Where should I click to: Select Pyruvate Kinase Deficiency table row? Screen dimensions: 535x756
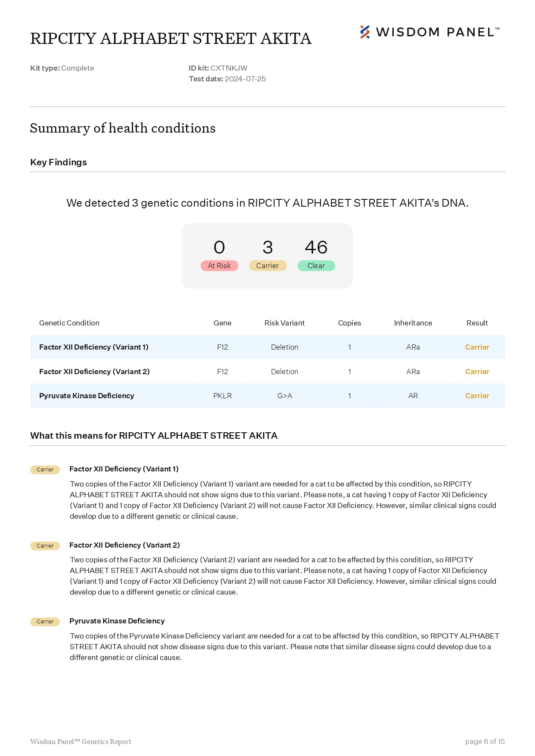coord(267,396)
